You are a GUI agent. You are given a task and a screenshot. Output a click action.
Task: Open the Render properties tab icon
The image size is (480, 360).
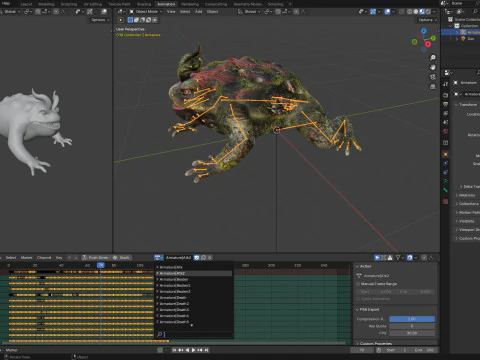[x=446, y=95]
